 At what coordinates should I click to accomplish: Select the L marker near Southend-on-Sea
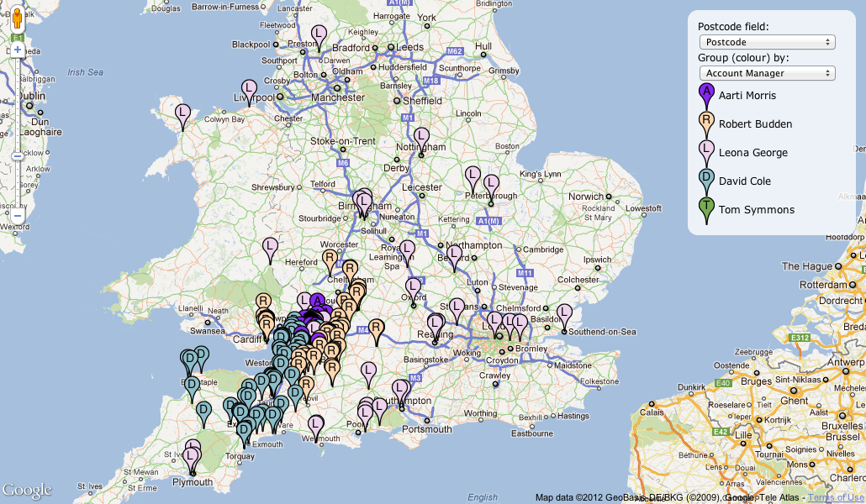pyautogui.click(x=564, y=313)
